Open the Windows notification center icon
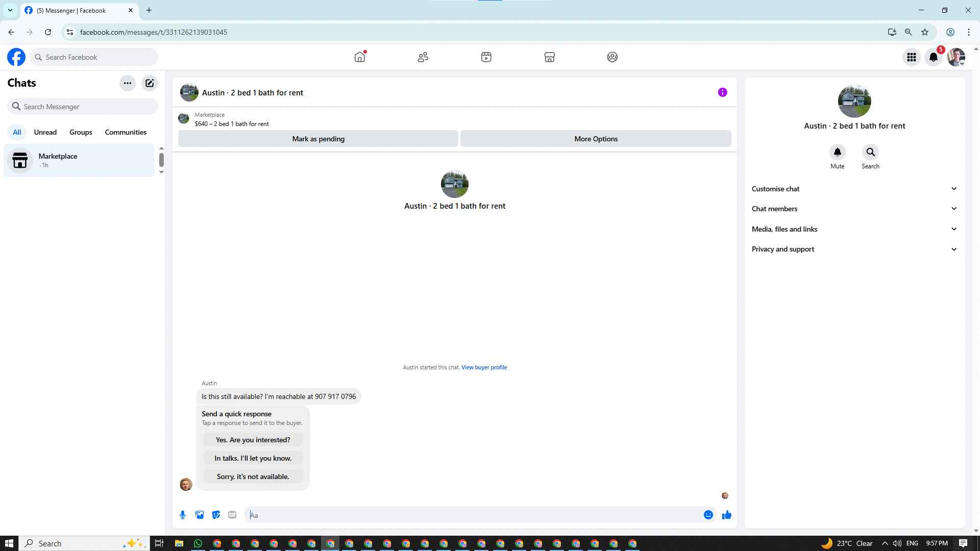Image resolution: width=980 pixels, height=551 pixels. tap(963, 543)
